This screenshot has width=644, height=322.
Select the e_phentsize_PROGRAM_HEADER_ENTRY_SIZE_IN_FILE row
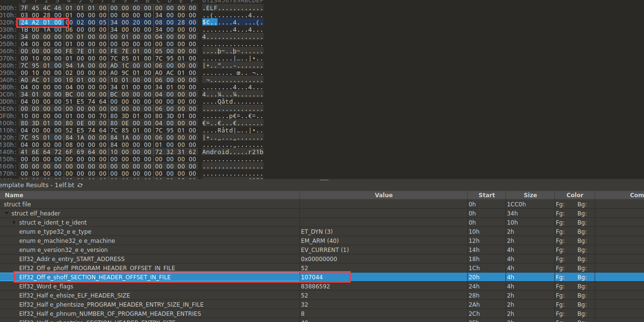coord(322,305)
